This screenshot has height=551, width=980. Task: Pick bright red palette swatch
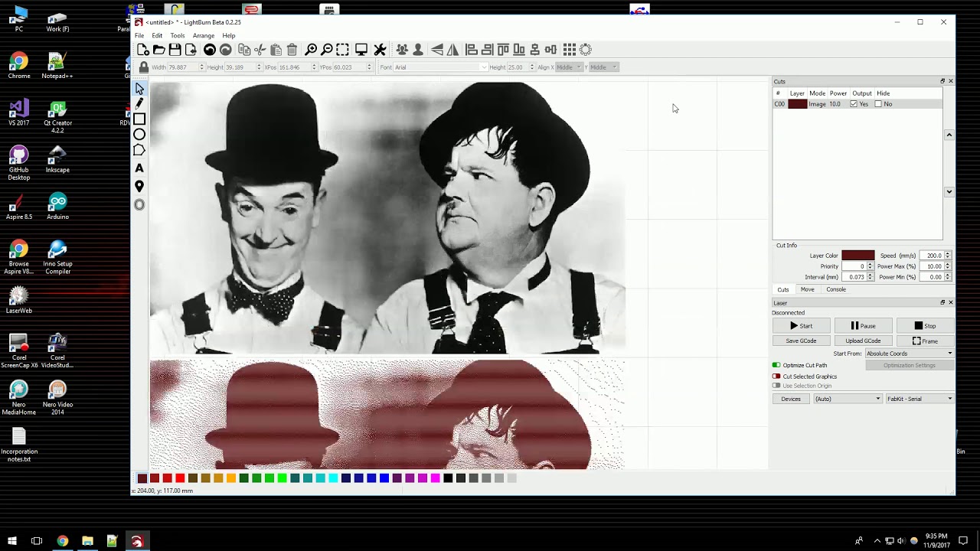[x=180, y=478]
